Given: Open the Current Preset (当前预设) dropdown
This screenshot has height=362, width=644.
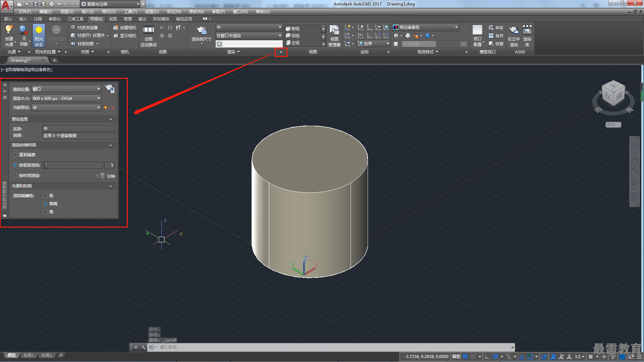Looking at the screenshot, I should pyautogui.click(x=66, y=108).
